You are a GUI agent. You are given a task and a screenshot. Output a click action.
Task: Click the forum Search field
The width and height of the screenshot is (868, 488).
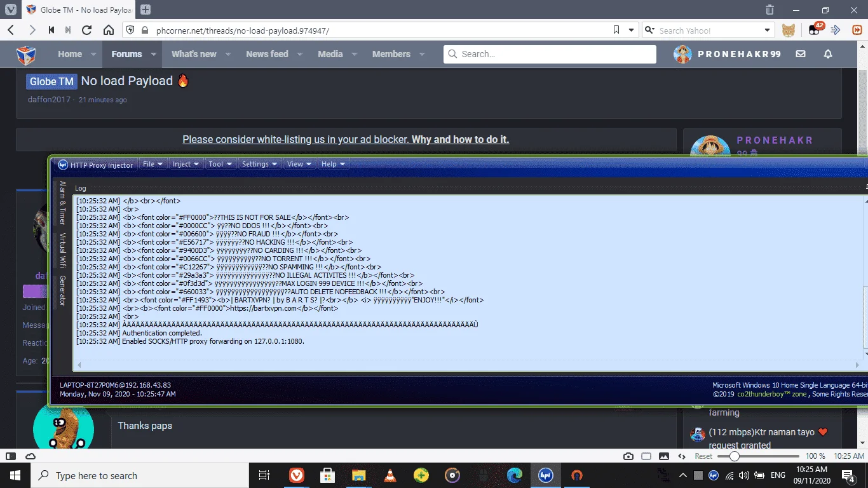pyautogui.click(x=550, y=54)
